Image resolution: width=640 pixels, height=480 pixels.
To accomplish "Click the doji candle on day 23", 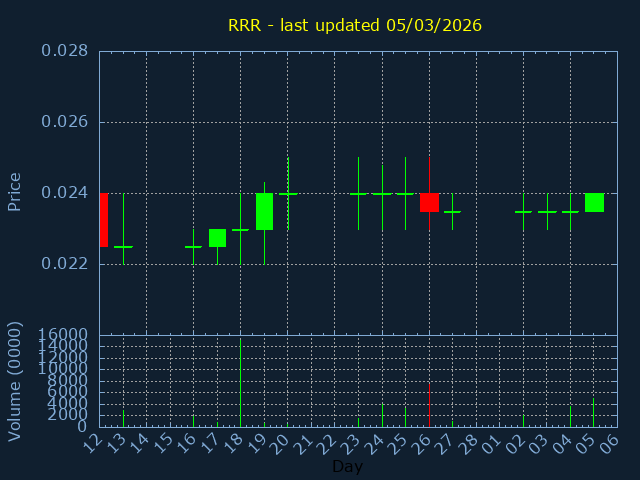I will (x=358, y=194).
